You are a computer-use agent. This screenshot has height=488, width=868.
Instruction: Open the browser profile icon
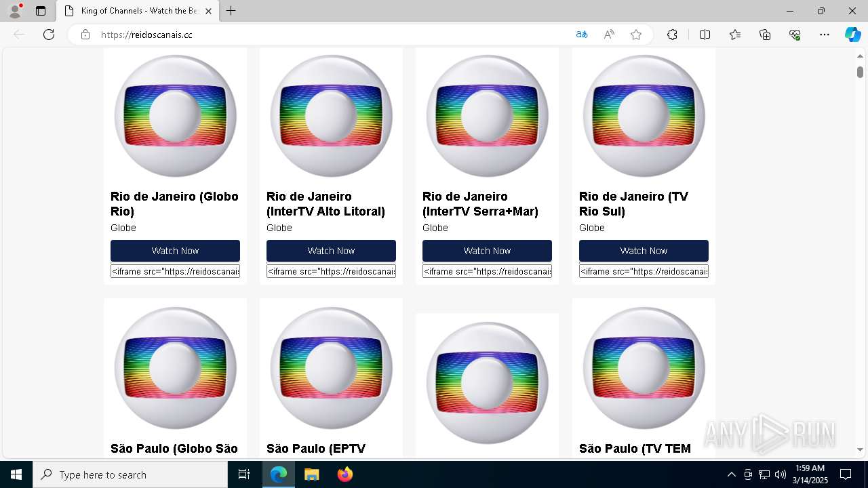click(x=15, y=11)
